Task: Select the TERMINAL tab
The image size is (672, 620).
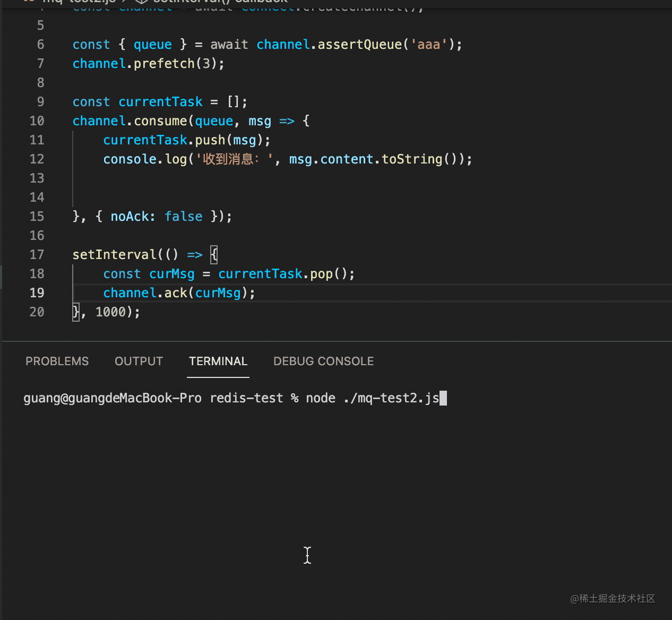Action: pos(218,361)
